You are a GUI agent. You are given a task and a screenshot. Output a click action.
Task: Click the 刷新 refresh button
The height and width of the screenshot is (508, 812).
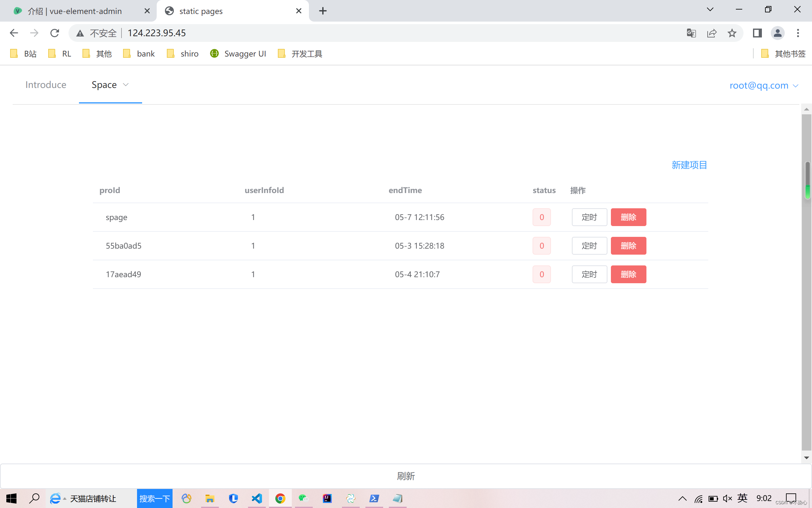pos(406,476)
